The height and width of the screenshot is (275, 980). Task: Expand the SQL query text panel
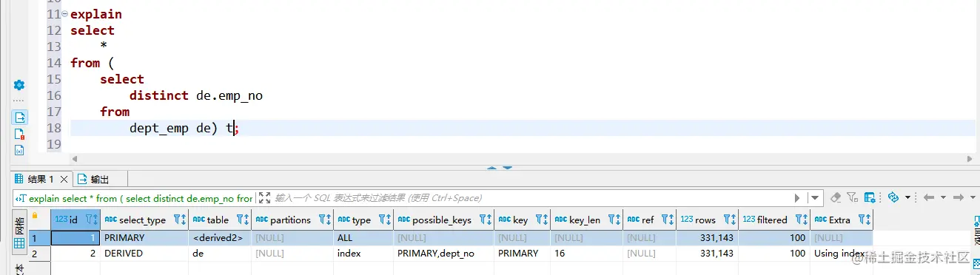tap(264, 198)
